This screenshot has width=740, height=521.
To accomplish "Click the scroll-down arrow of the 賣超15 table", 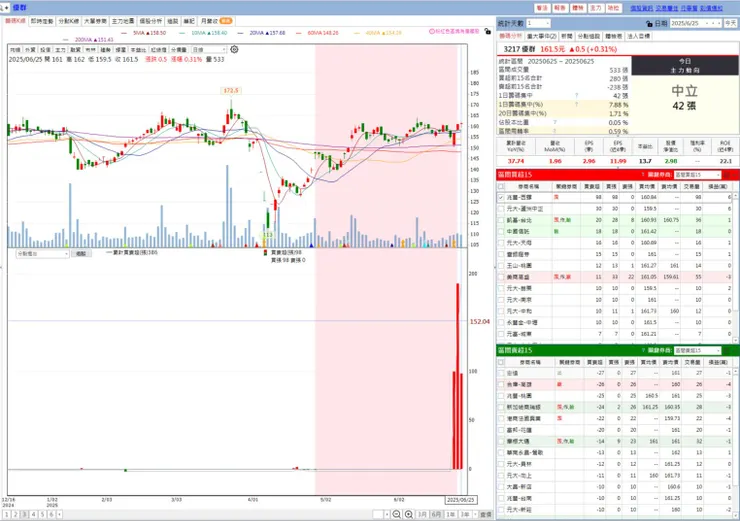I will click(736, 513).
